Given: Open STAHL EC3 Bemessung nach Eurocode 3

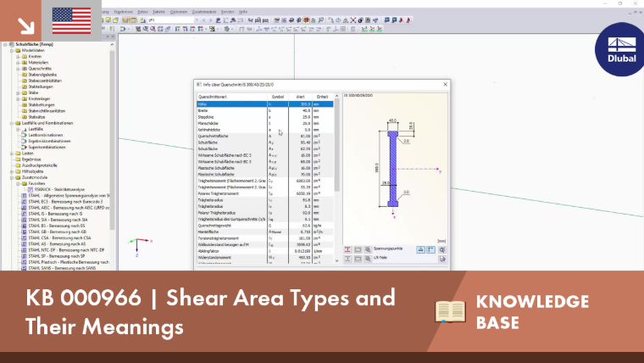Looking at the screenshot, I should point(65,202).
